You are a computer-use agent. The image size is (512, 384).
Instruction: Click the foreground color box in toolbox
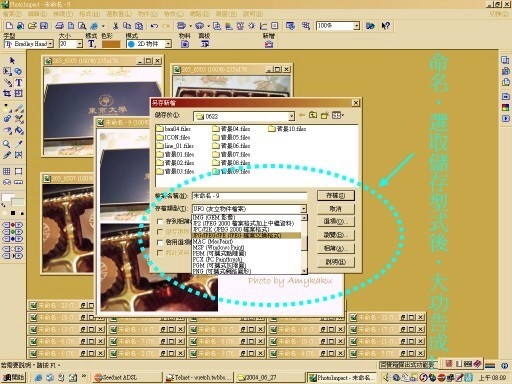[7, 197]
